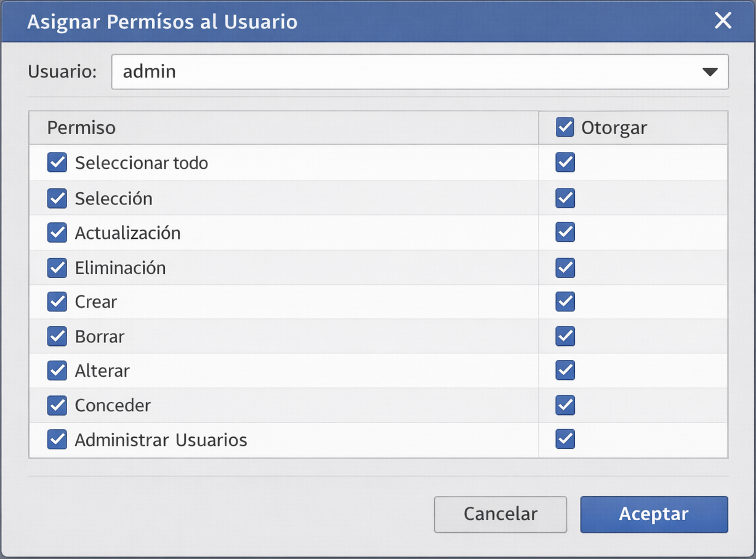Toggle the Selección permission checkbox
The height and width of the screenshot is (559, 756).
[x=57, y=198]
